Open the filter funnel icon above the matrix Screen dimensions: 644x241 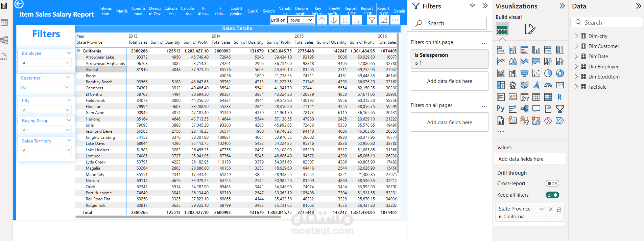click(372, 20)
